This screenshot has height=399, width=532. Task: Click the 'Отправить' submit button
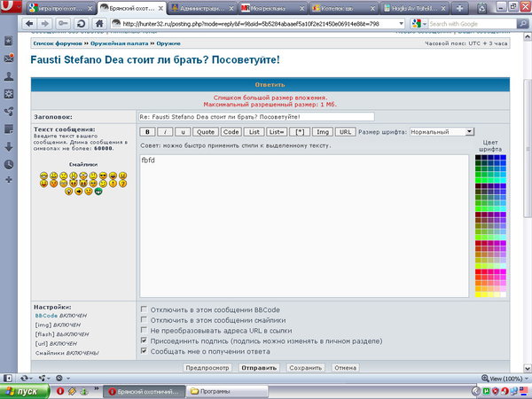click(x=259, y=367)
